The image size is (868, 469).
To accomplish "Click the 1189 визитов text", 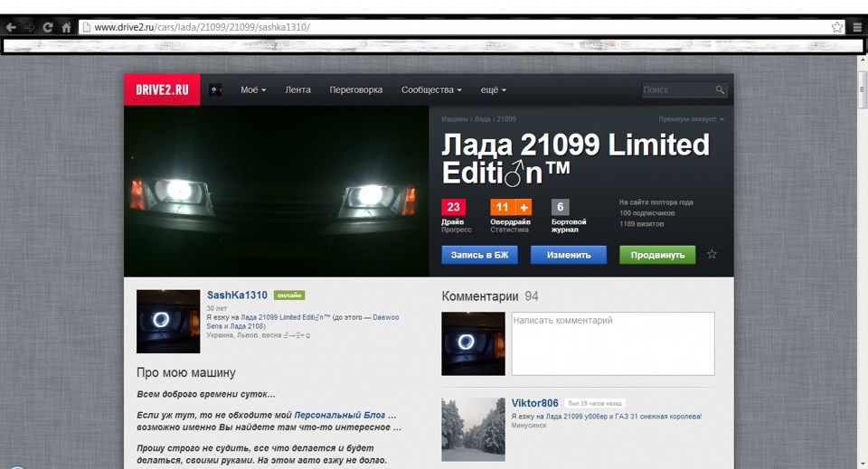I will point(641,224).
